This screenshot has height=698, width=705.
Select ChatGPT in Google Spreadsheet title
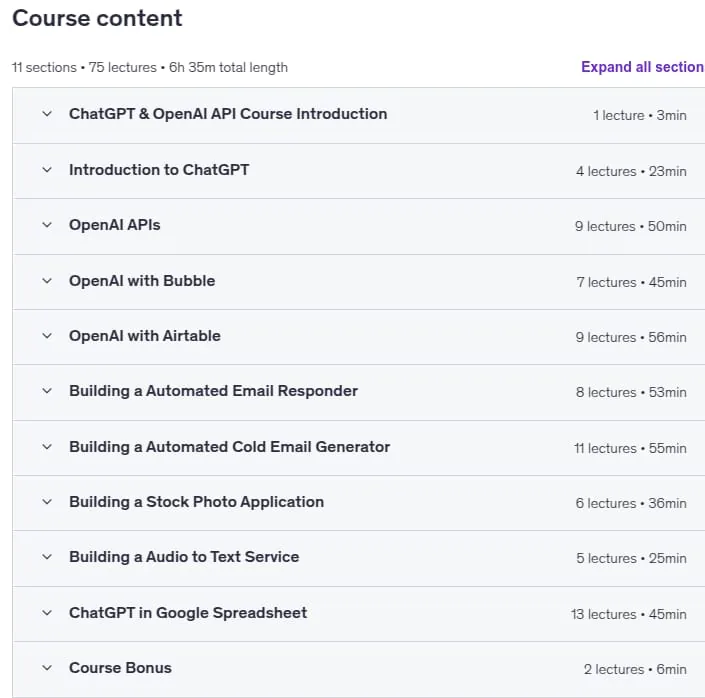pos(188,613)
